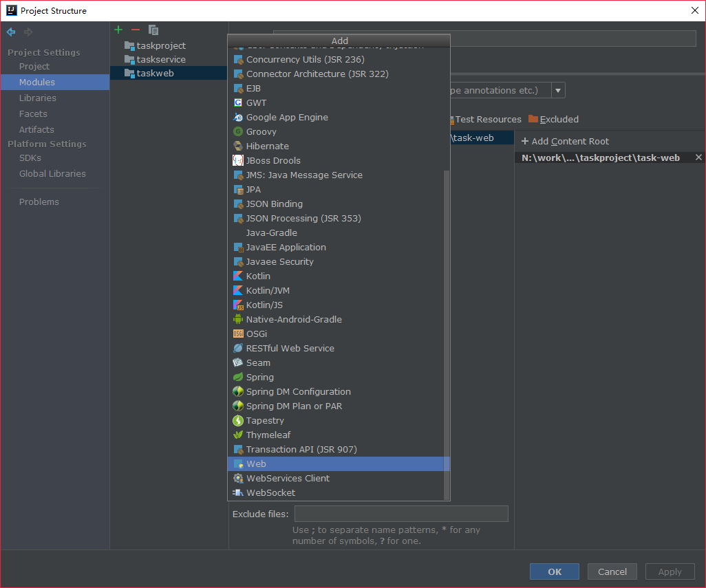Click the taskweb module folder icon
706x588 pixels.
tap(129, 73)
